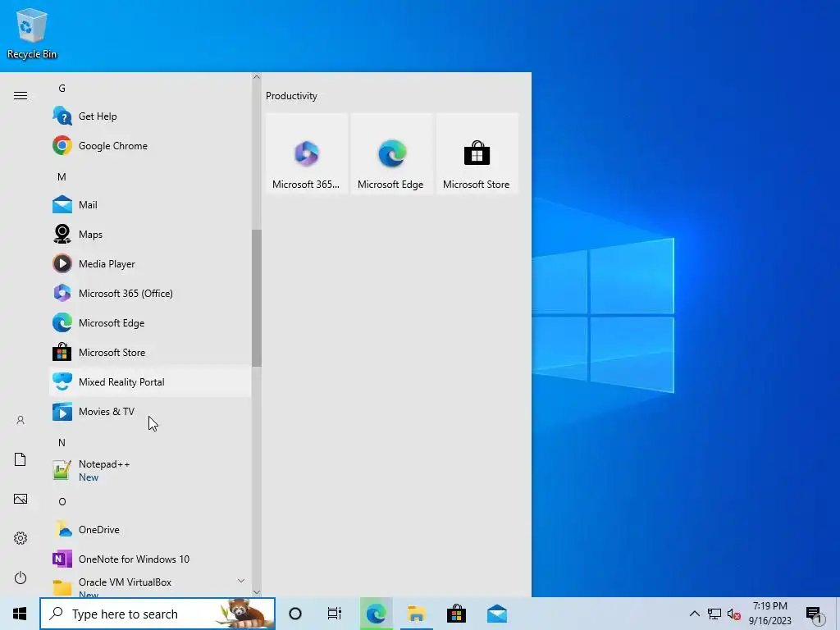Open Mixed Reality Portal
This screenshot has width=840, height=630.
[150, 382]
